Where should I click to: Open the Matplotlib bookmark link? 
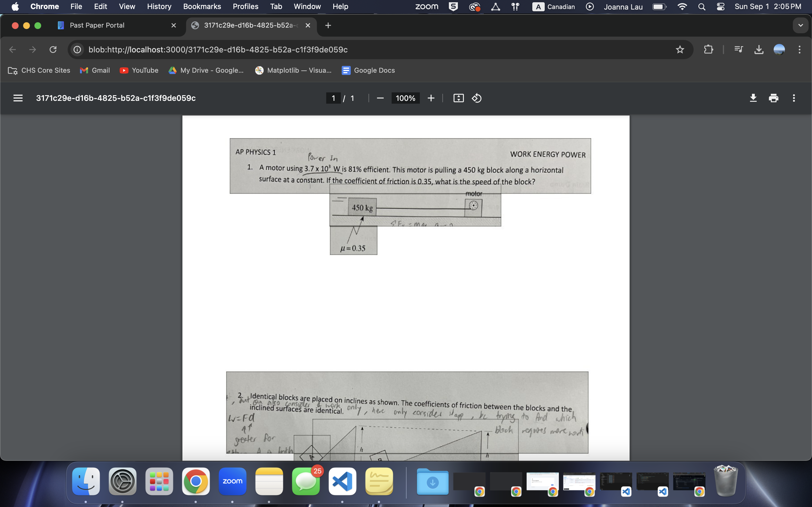coord(293,70)
